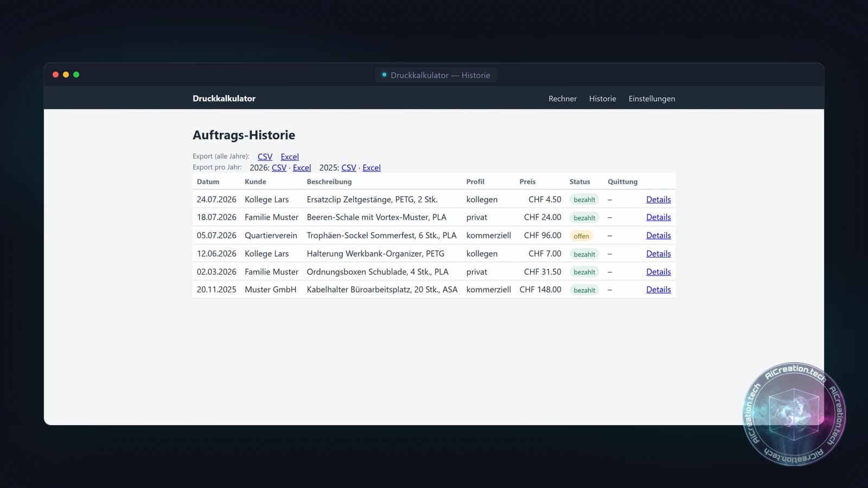This screenshot has width=868, height=488.
Task: Open Details for Beeren-Schale order
Action: (659, 217)
